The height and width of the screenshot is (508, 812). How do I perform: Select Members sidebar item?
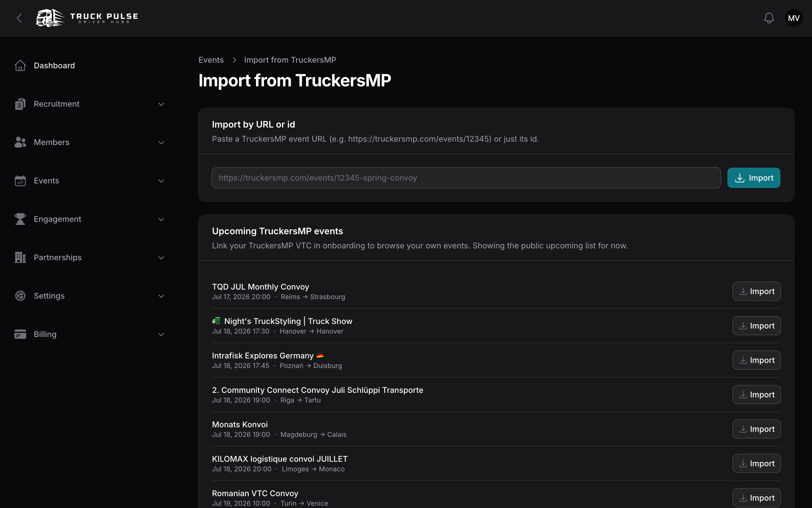tap(90, 142)
